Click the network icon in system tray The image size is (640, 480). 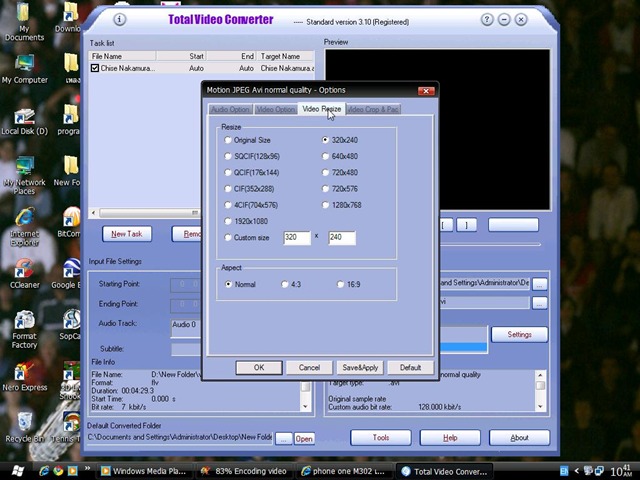coord(599,471)
